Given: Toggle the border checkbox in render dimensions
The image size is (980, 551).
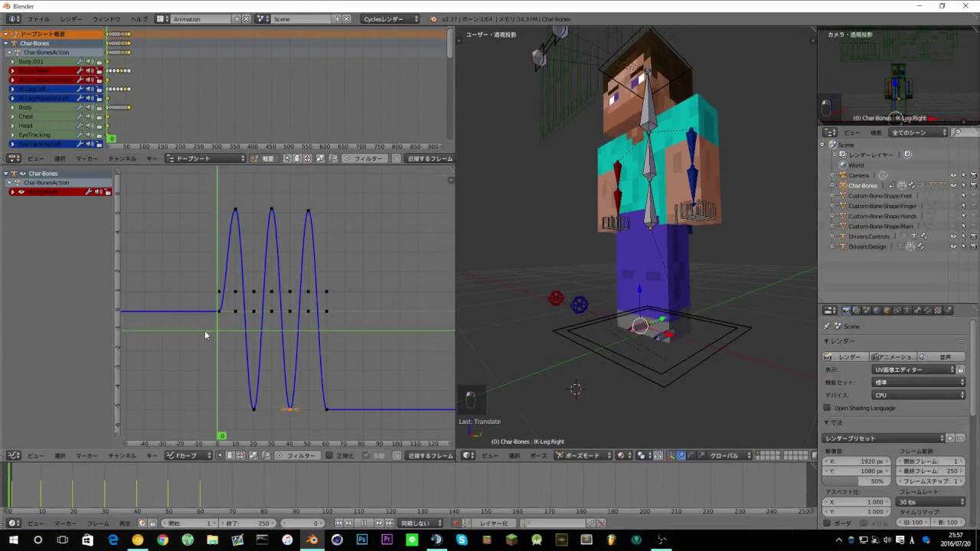Looking at the screenshot, I should 827,523.
